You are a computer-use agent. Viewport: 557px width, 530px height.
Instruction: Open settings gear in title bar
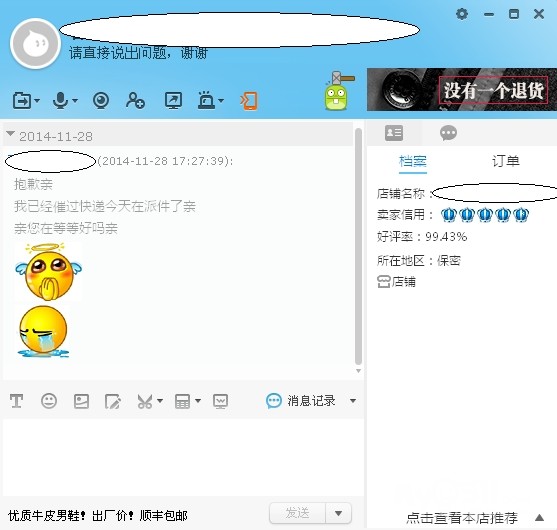coord(462,14)
